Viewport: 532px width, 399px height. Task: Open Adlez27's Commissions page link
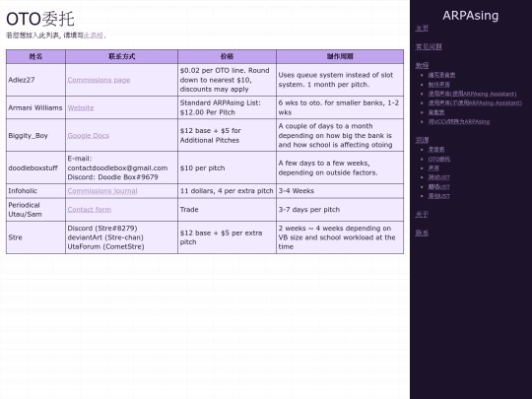(99, 80)
